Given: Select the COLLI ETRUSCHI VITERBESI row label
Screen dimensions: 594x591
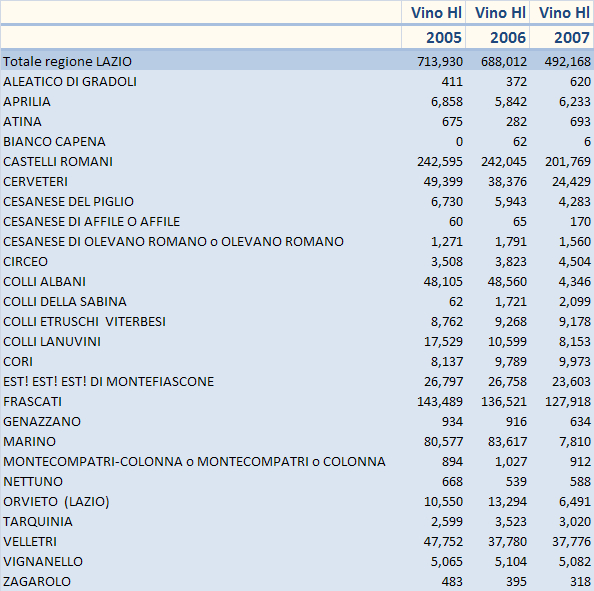Looking at the screenshot, I should click(84, 322).
